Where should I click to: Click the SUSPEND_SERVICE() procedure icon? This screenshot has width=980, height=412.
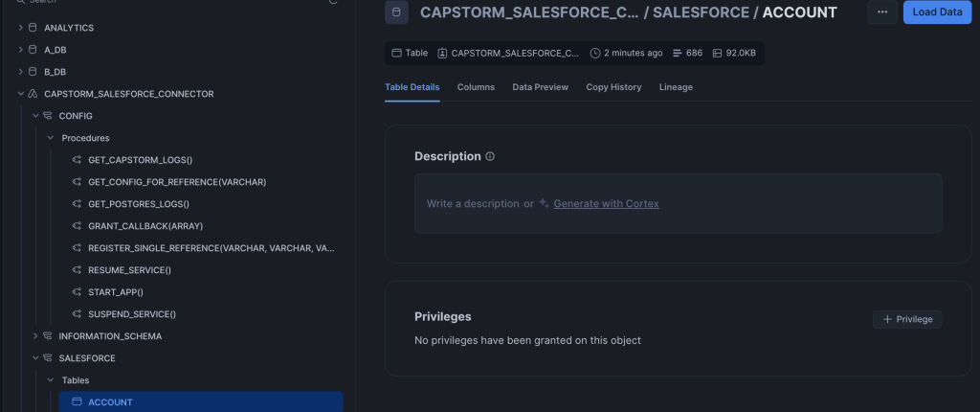point(77,313)
